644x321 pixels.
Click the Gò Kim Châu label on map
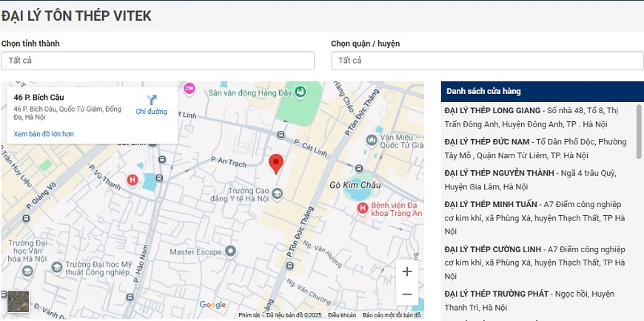[x=355, y=185]
